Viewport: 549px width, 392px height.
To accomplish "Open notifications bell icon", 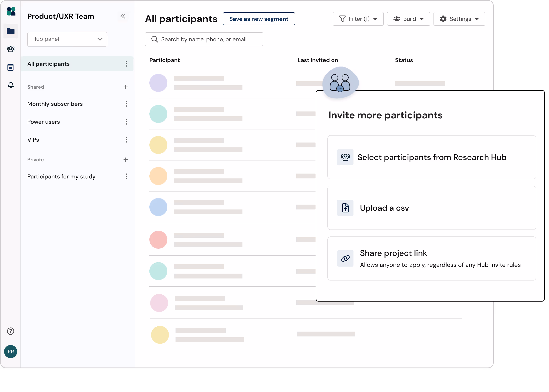I will pyautogui.click(x=11, y=85).
